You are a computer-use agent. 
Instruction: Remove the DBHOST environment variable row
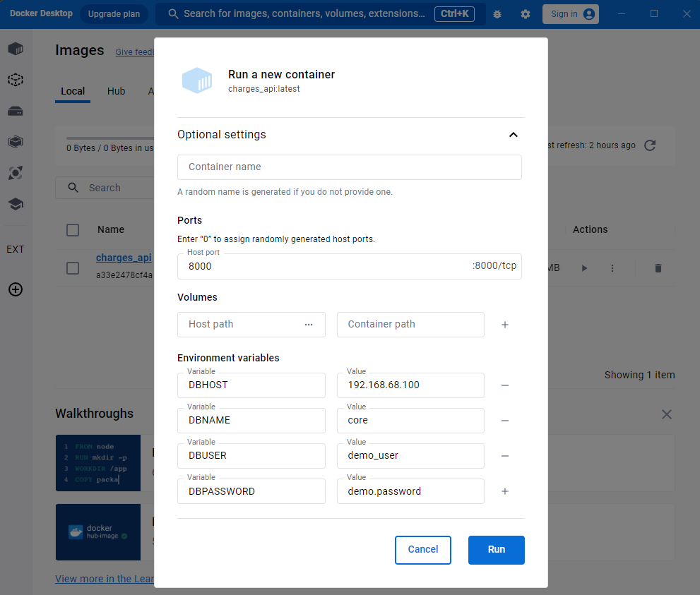(x=505, y=385)
